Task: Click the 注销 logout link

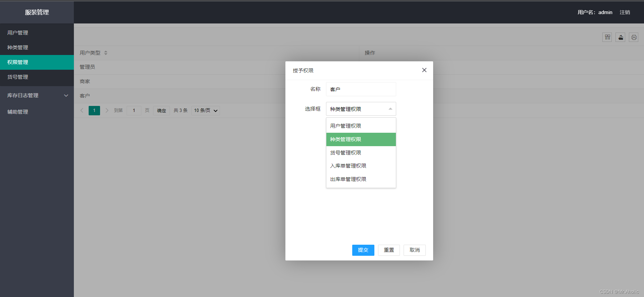Action: [x=625, y=12]
